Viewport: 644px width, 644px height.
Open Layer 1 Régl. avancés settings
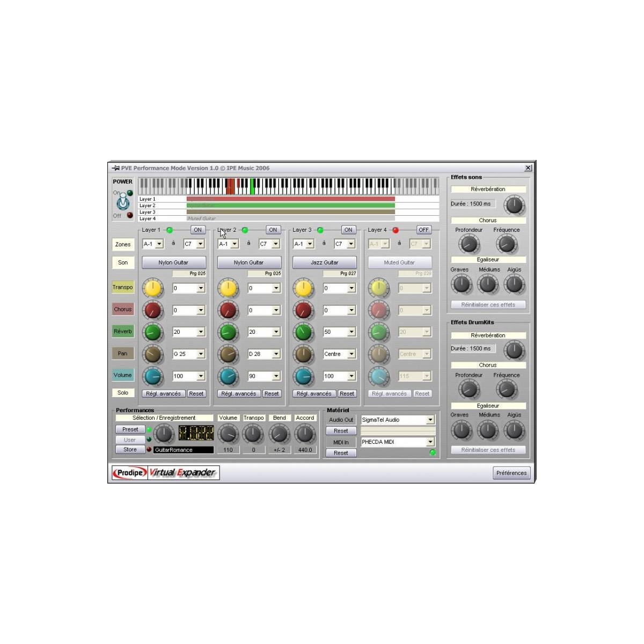[x=164, y=394]
